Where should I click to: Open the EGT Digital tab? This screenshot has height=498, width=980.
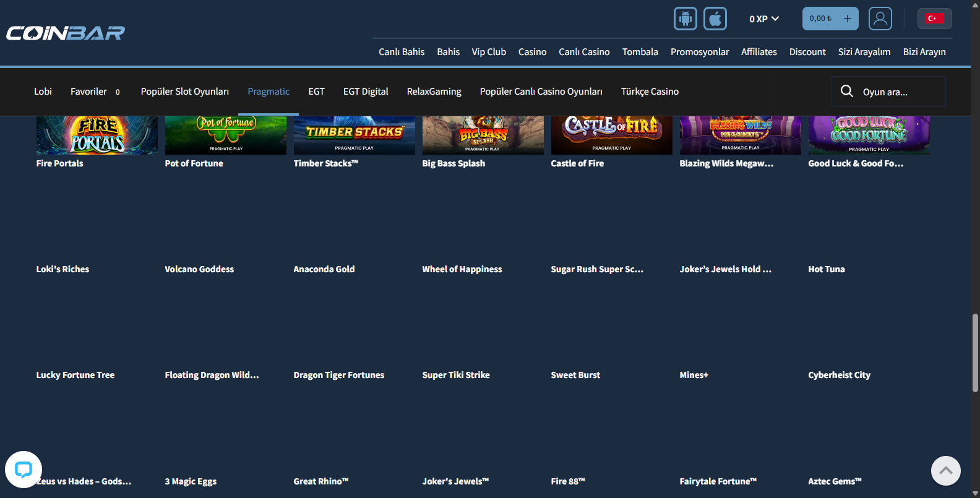[x=366, y=92]
